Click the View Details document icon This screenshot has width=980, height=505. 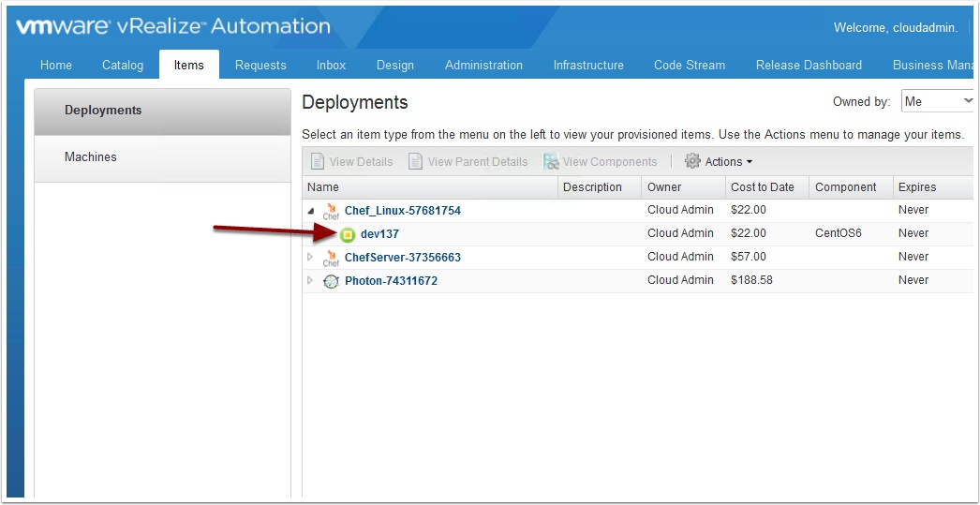tap(318, 161)
